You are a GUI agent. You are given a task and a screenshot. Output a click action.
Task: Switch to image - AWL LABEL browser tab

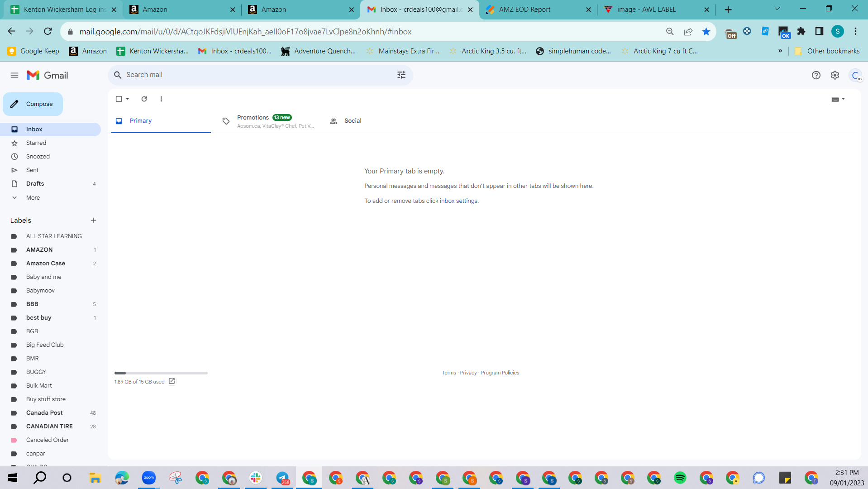[657, 10]
